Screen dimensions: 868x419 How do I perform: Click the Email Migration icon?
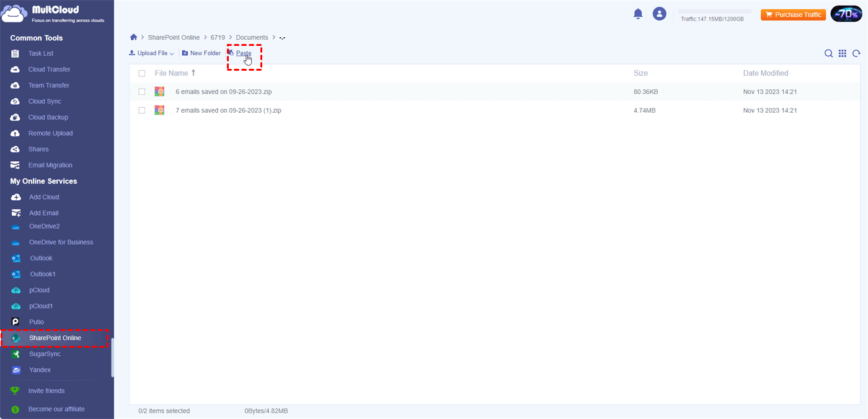coord(15,165)
